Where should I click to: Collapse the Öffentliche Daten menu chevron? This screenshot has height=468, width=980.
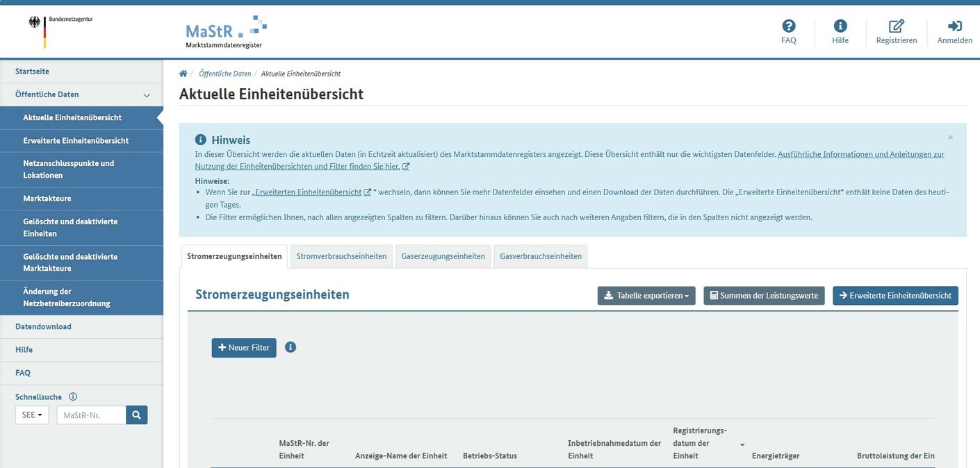click(147, 95)
